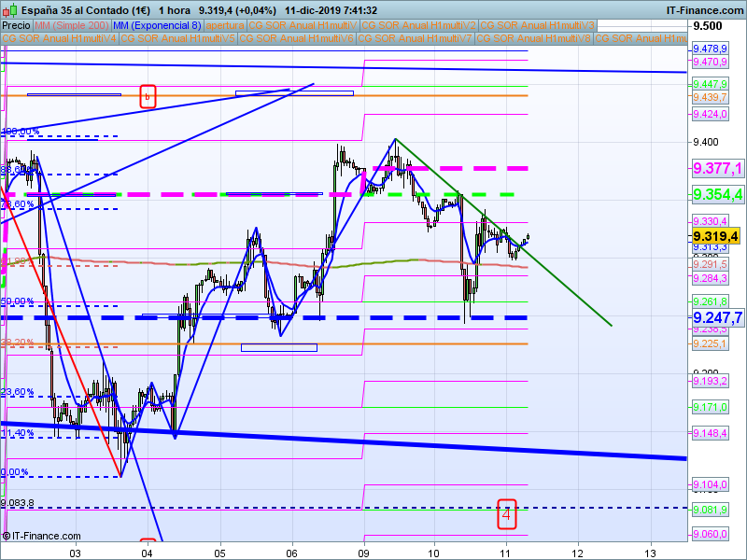
Task: Click the 9.470,9 magenta price label
Action: tap(710, 62)
